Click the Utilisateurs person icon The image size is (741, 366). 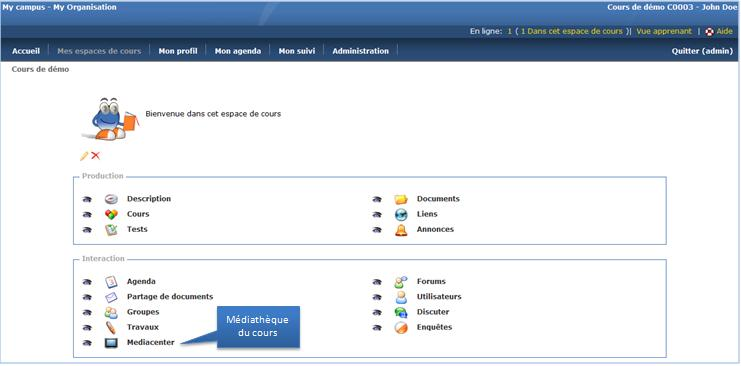pos(401,297)
